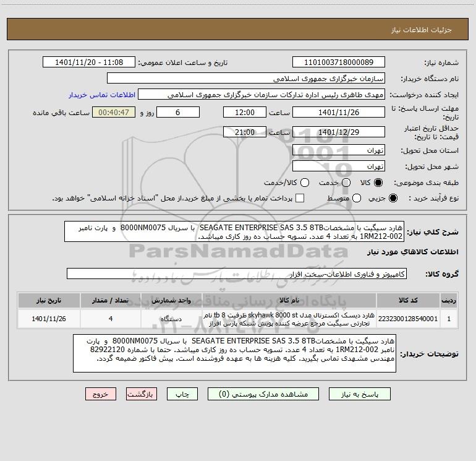Check the اسناد خزانه اسلامی payment checkbox

point(300,198)
